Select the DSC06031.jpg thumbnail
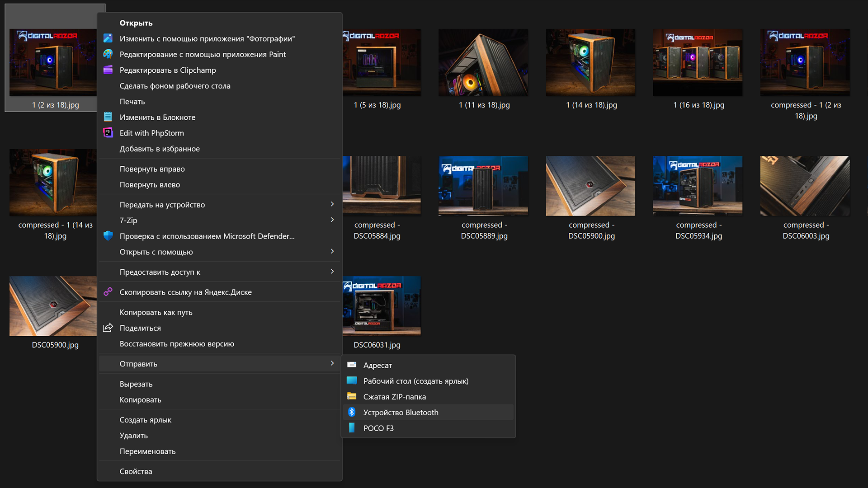868x488 pixels. tap(381, 306)
